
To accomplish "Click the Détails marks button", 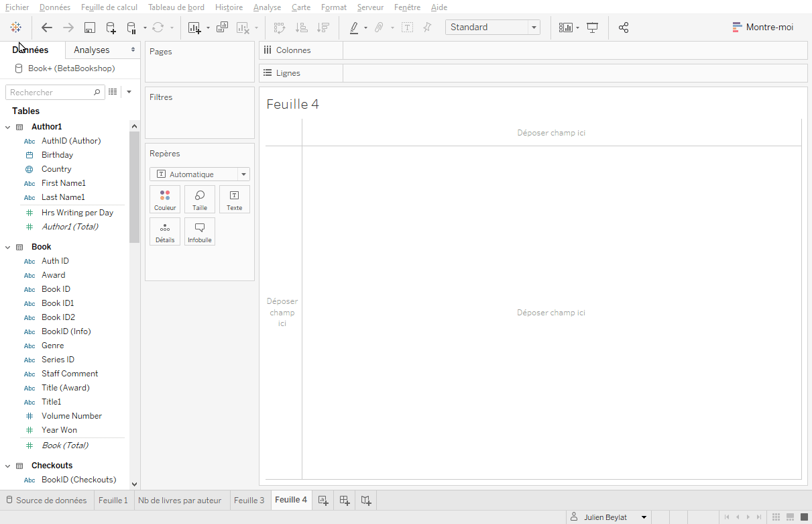I will point(165,231).
